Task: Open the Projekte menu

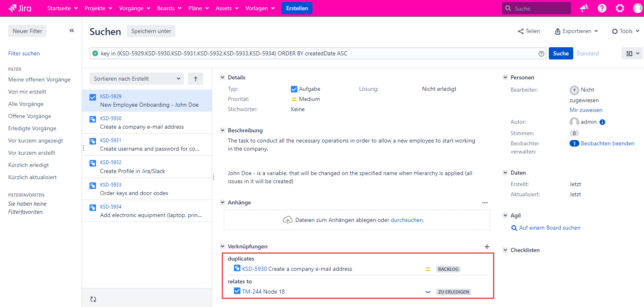Action: pyautogui.click(x=98, y=8)
